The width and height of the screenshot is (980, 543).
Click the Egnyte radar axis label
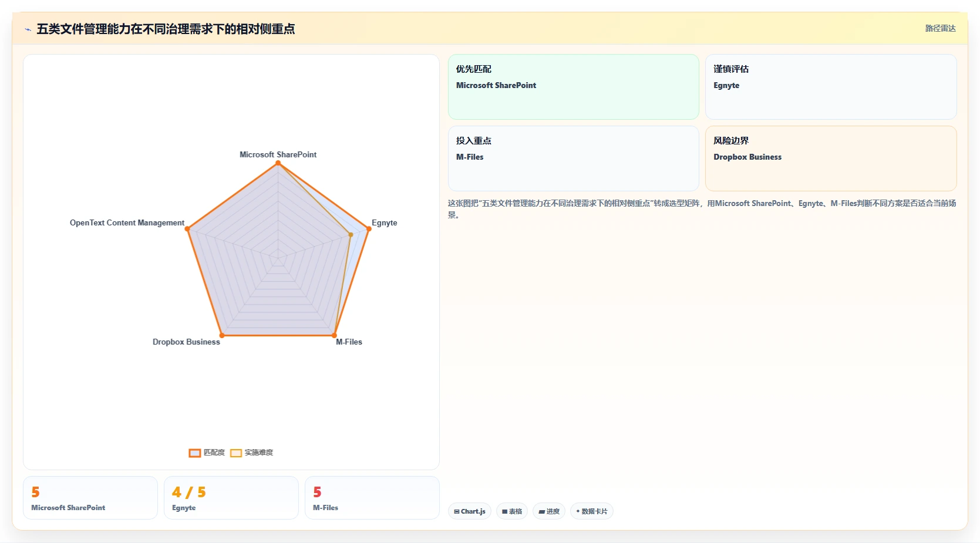pos(385,222)
